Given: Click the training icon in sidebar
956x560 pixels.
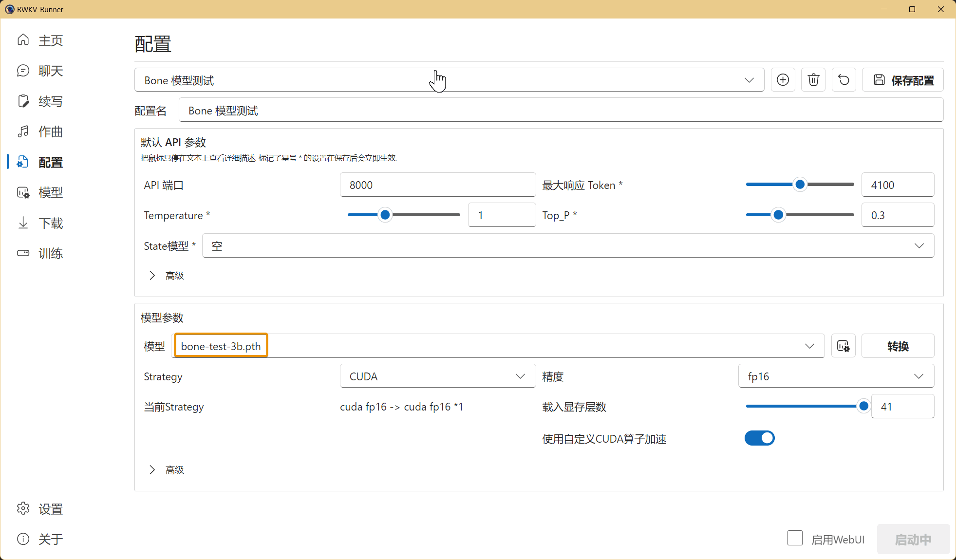Looking at the screenshot, I should pos(23,253).
